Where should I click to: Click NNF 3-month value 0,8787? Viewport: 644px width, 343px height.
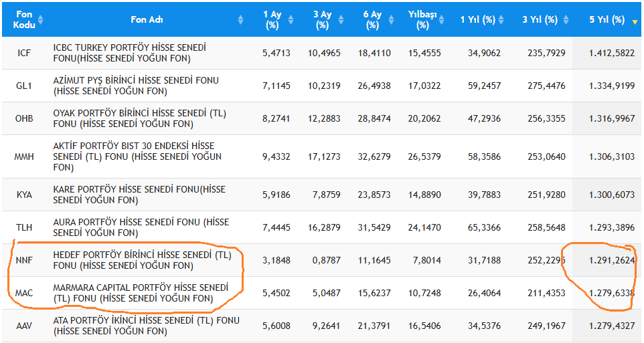(x=327, y=260)
